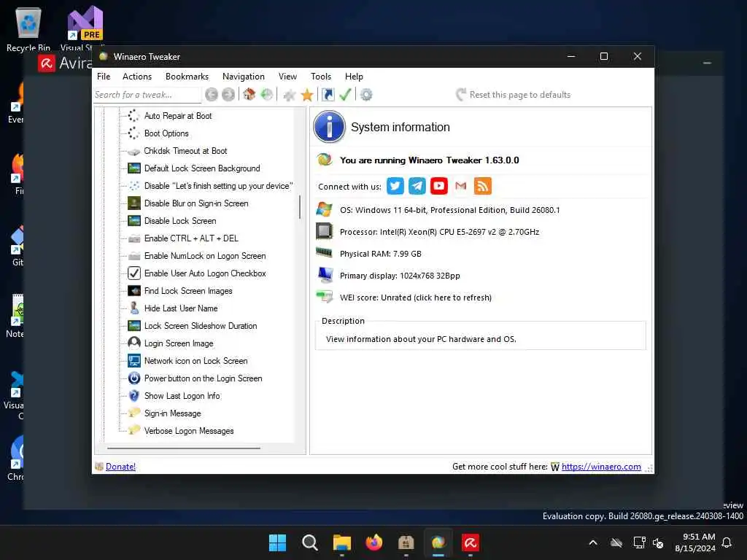Open the Help menu
Viewport: 747px width, 560px height.
coord(354,76)
